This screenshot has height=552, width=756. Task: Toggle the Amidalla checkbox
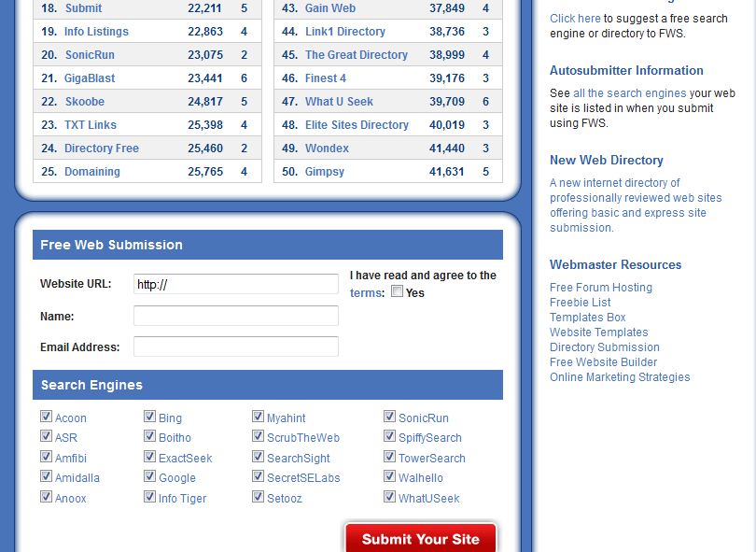point(46,476)
